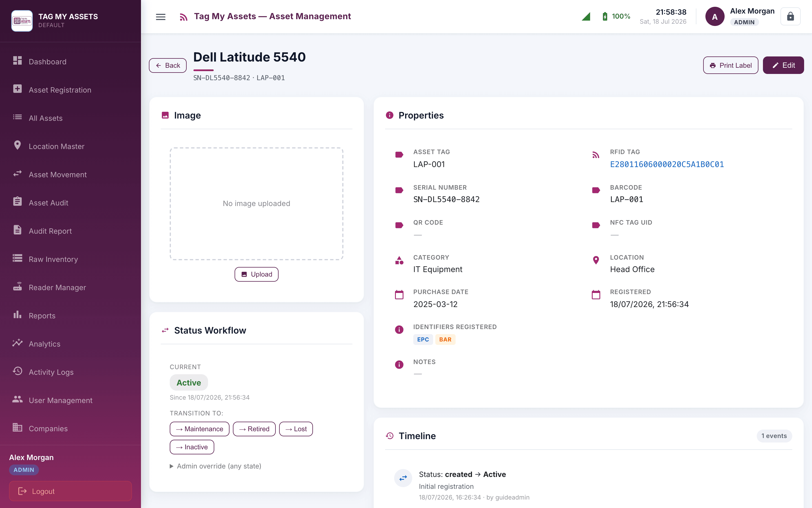Click the RFID Tag signal icon
The image size is (812, 508).
tap(595, 155)
